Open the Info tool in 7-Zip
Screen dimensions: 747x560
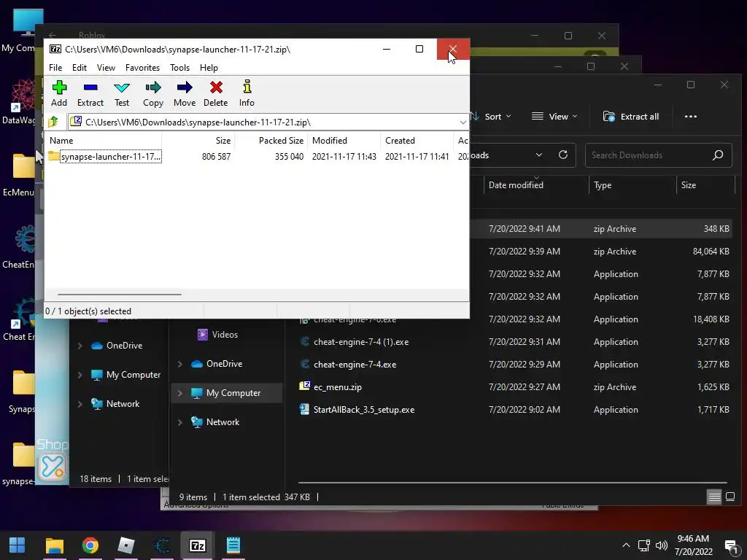pos(247,93)
